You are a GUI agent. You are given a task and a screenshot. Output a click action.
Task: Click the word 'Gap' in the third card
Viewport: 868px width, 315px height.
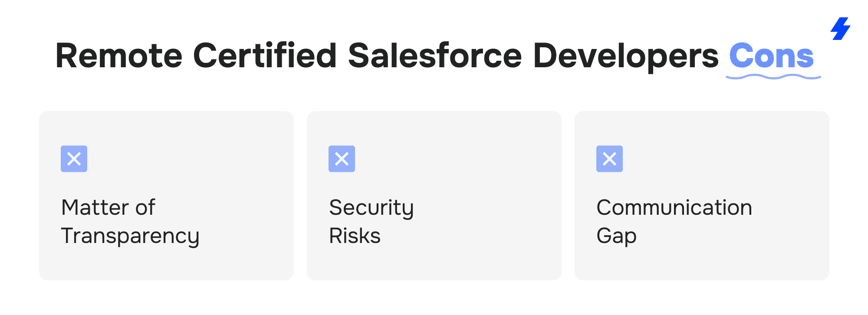(x=617, y=236)
